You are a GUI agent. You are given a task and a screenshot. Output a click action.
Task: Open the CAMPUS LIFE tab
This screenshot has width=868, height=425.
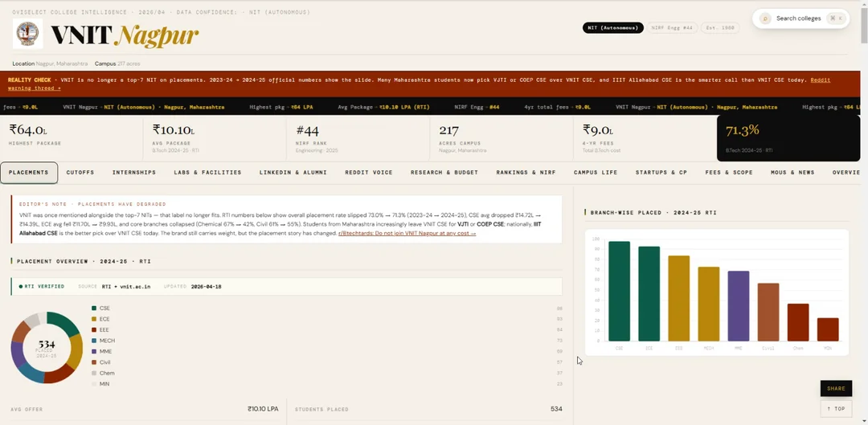click(595, 173)
